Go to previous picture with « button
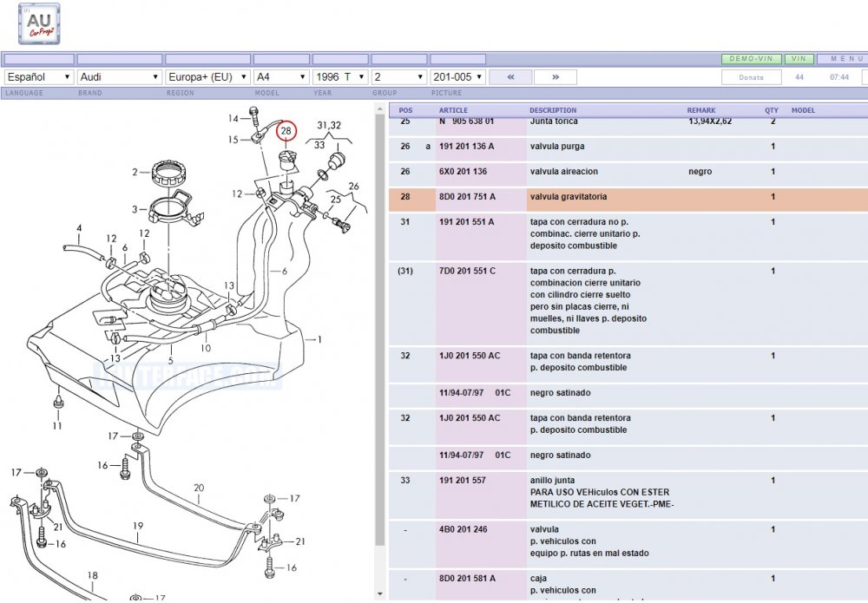Image resolution: width=868 pixels, height=603 pixels. [510, 77]
